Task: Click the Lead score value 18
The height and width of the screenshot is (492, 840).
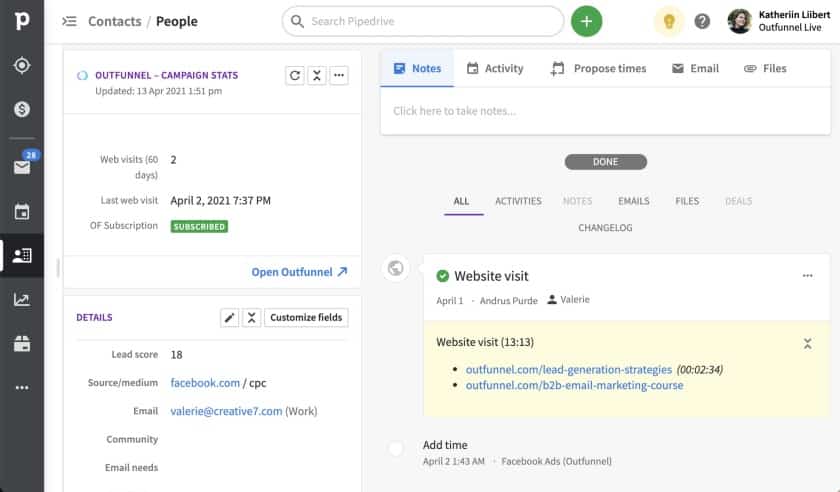Action: pos(176,355)
